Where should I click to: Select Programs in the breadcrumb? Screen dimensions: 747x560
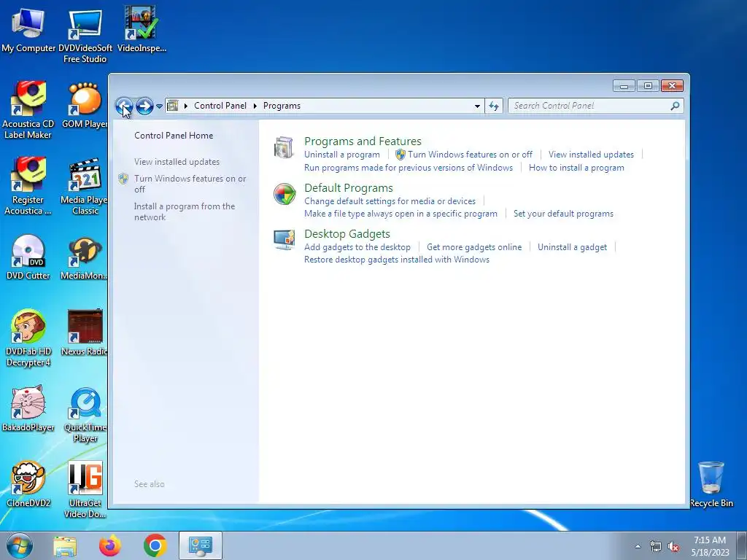[282, 106]
